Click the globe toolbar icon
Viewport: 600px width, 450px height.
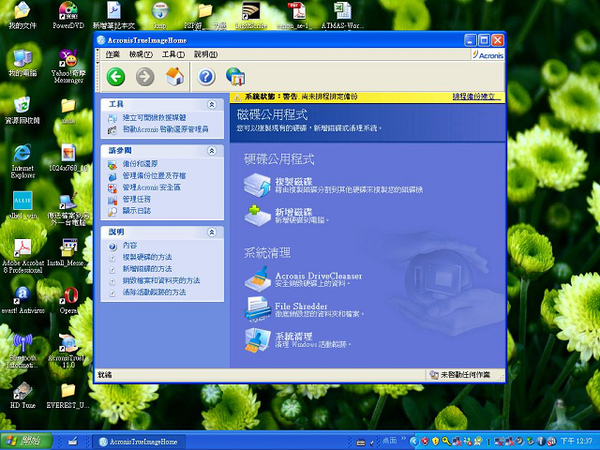[x=235, y=77]
